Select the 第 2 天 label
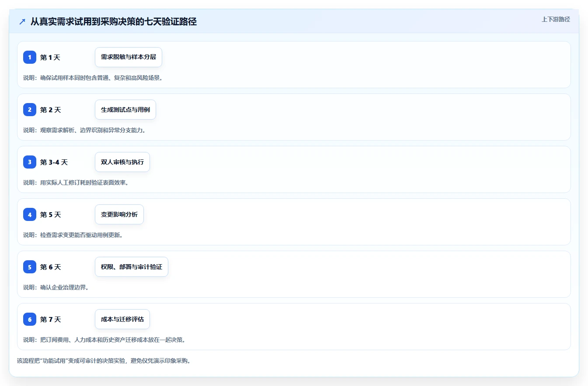The image size is (588, 386). tap(50, 110)
